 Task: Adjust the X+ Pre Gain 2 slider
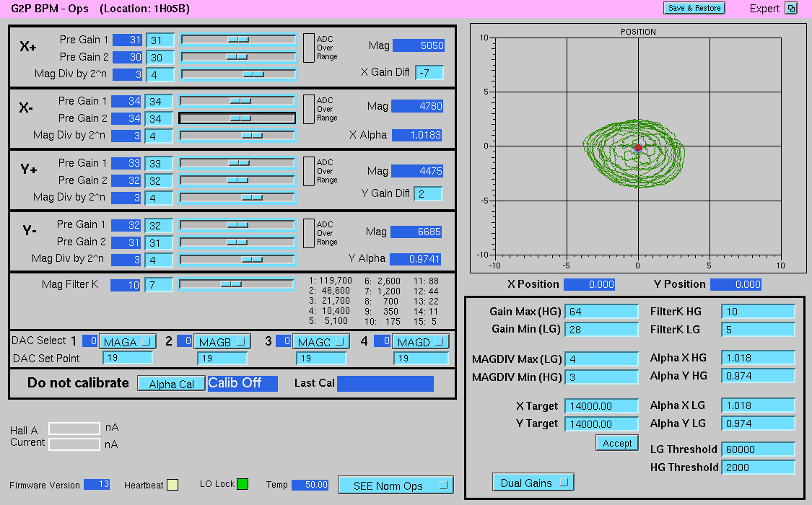239,57
